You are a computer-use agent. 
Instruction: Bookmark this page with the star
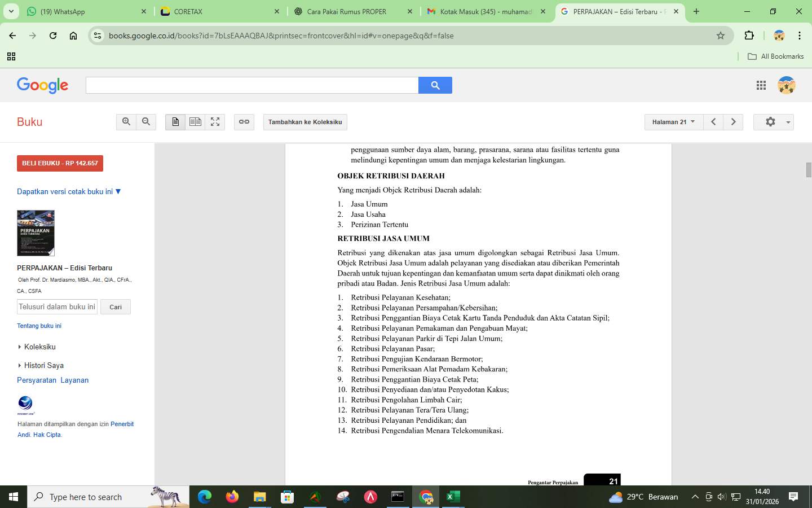click(x=720, y=35)
